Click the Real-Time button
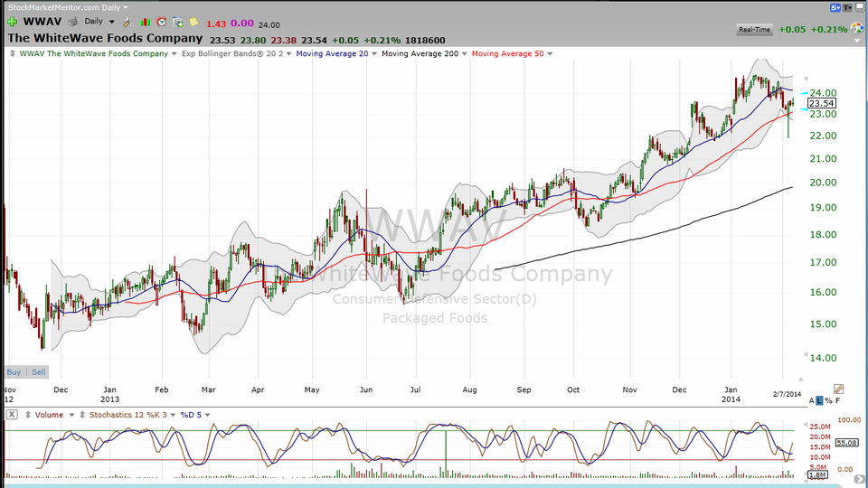This screenshot has width=868, height=488. click(x=754, y=29)
